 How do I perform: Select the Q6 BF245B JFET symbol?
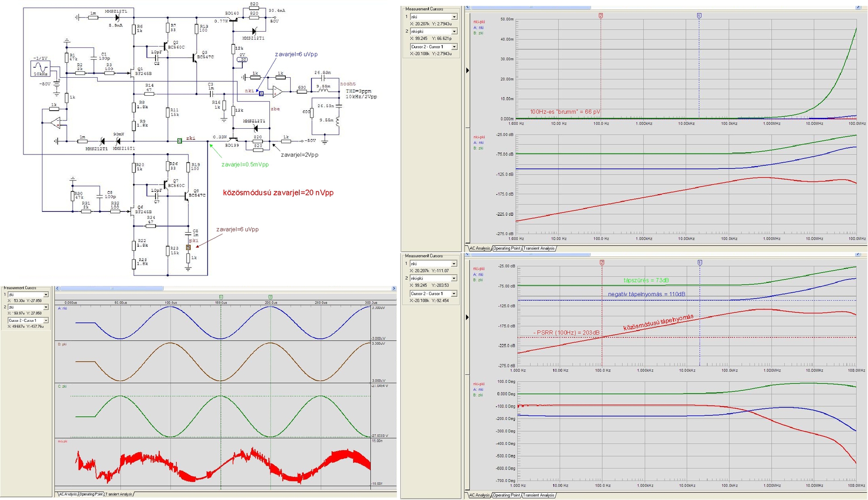point(132,211)
